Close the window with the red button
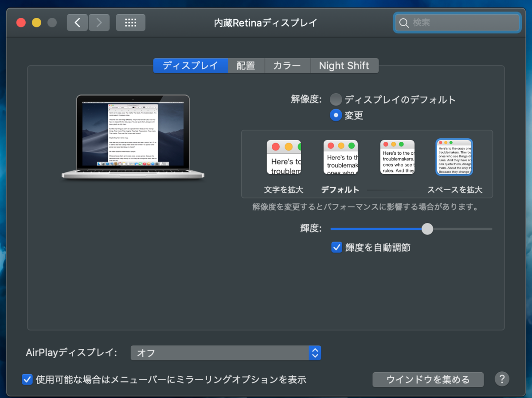Viewport: 532px width, 398px height. 21,22
